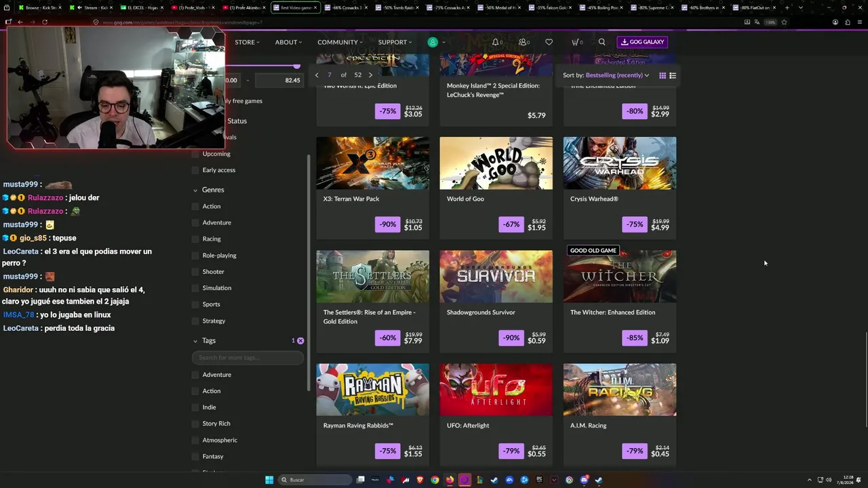Open Discord from taskbar
Image resolution: width=868 pixels, height=488 pixels.
(x=584, y=480)
